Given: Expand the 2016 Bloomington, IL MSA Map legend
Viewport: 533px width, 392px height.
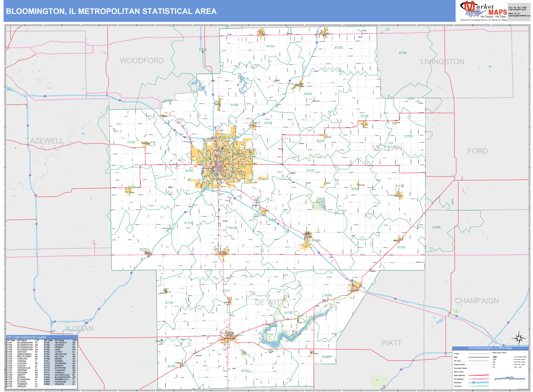Looking at the screenshot, I should [490, 348].
